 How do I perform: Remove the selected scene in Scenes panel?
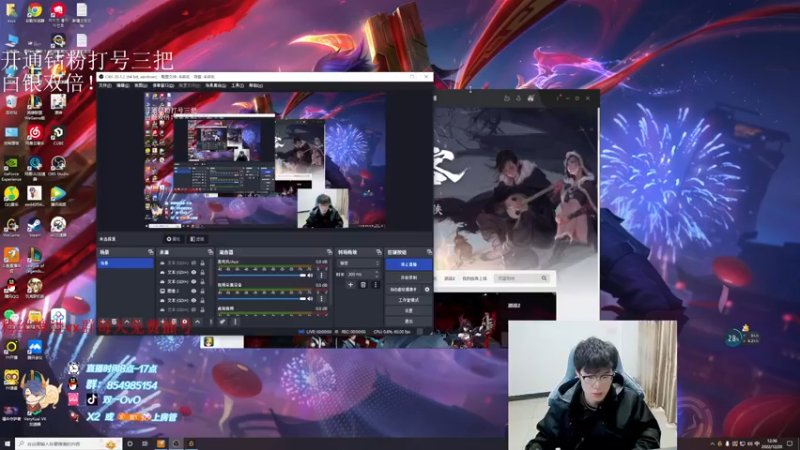pyautogui.click(x=114, y=321)
